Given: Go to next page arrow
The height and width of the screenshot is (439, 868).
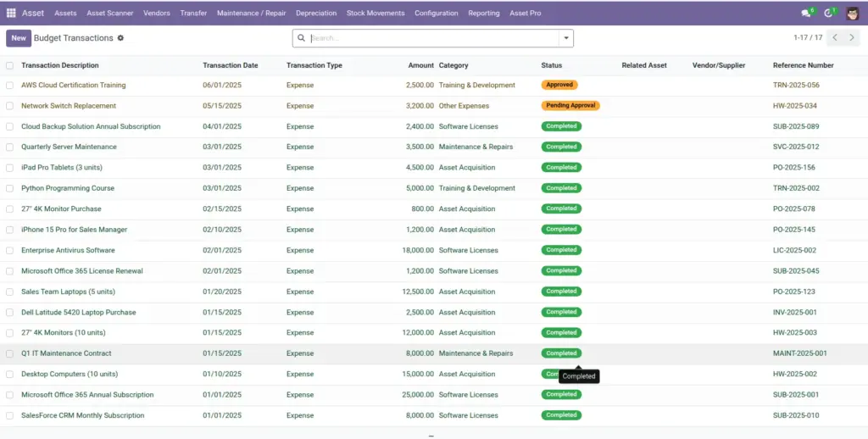Looking at the screenshot, I should coord(852,37).
